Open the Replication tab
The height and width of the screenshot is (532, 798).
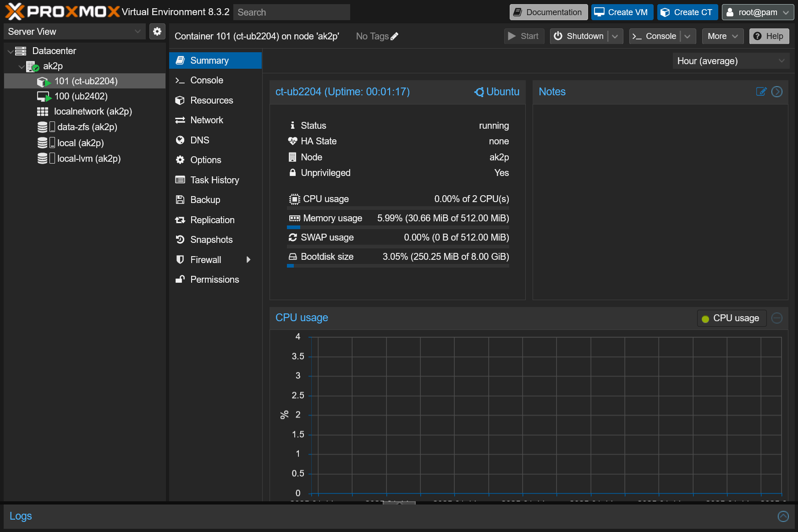coord(215,220)
